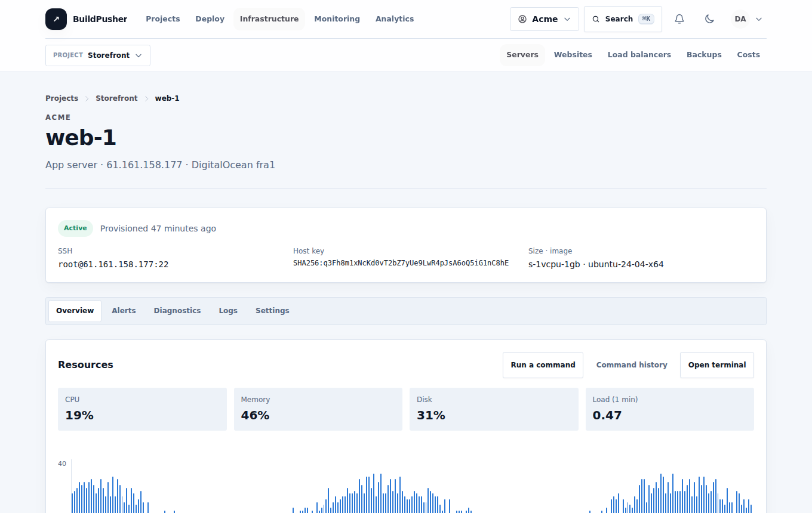The image size is (812, 513).
Task: Open the Search box
Action: pos(623,19)
